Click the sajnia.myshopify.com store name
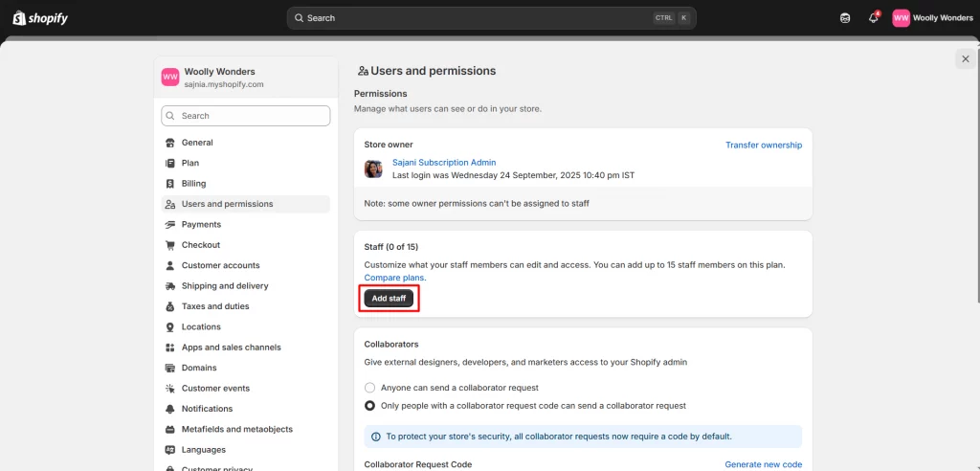Viewport: 980px width, 471px height. click(x=224, y=84)
